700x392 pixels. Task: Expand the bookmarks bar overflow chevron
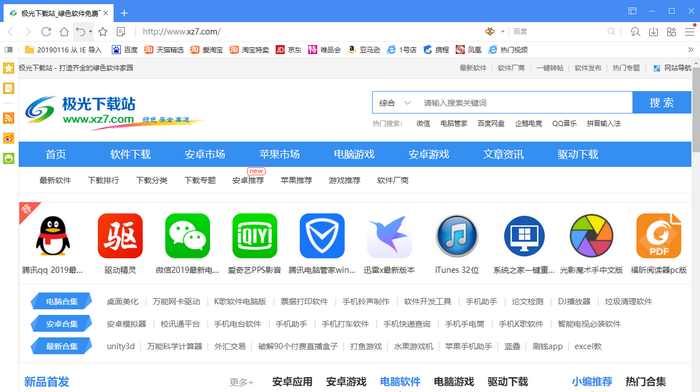pos(691,50)
